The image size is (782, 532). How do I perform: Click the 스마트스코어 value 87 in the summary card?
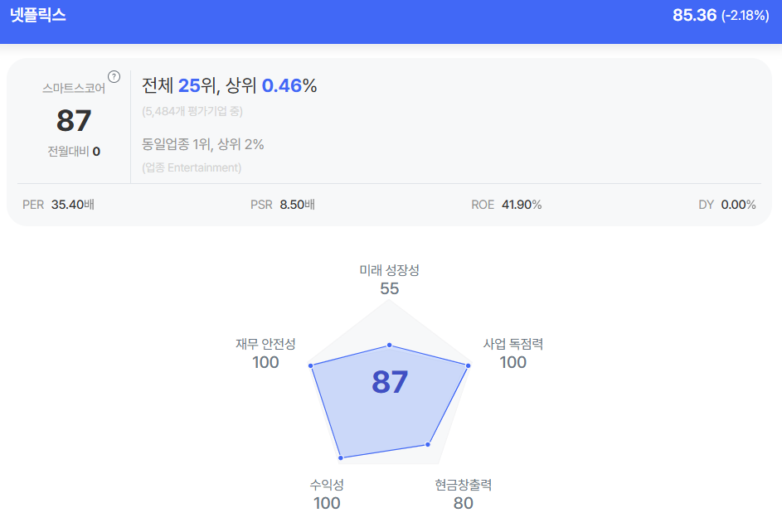[74, 121]
